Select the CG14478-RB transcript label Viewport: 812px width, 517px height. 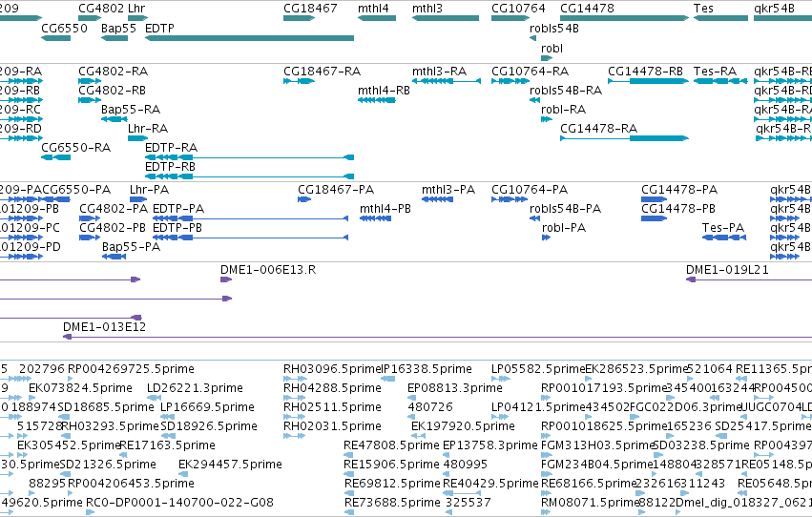tap(645, 72)
